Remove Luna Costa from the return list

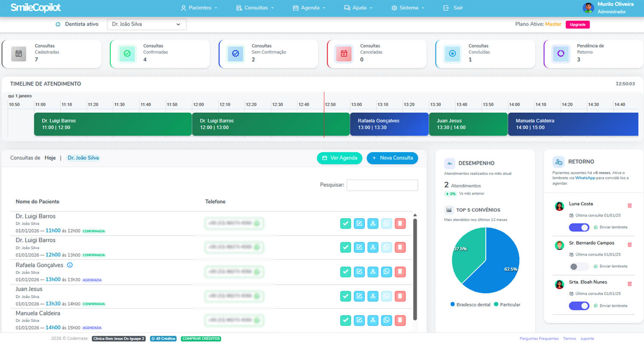pos(629,206)
